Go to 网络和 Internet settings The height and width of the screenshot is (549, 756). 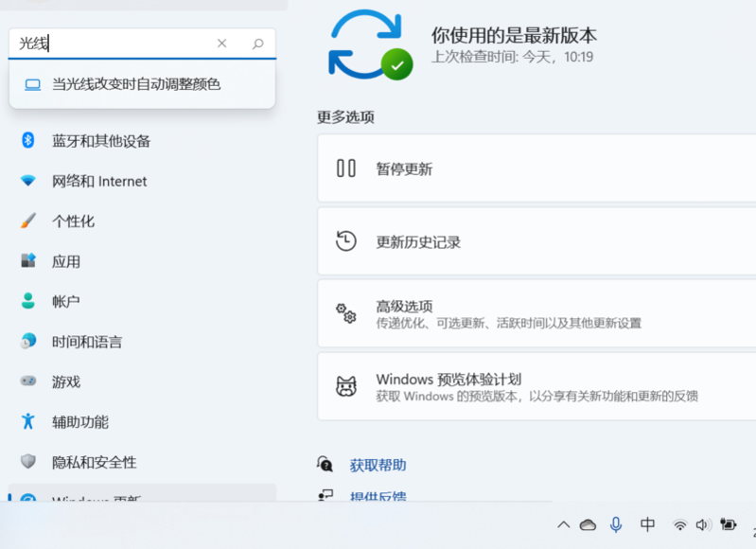tap(99, 181)
